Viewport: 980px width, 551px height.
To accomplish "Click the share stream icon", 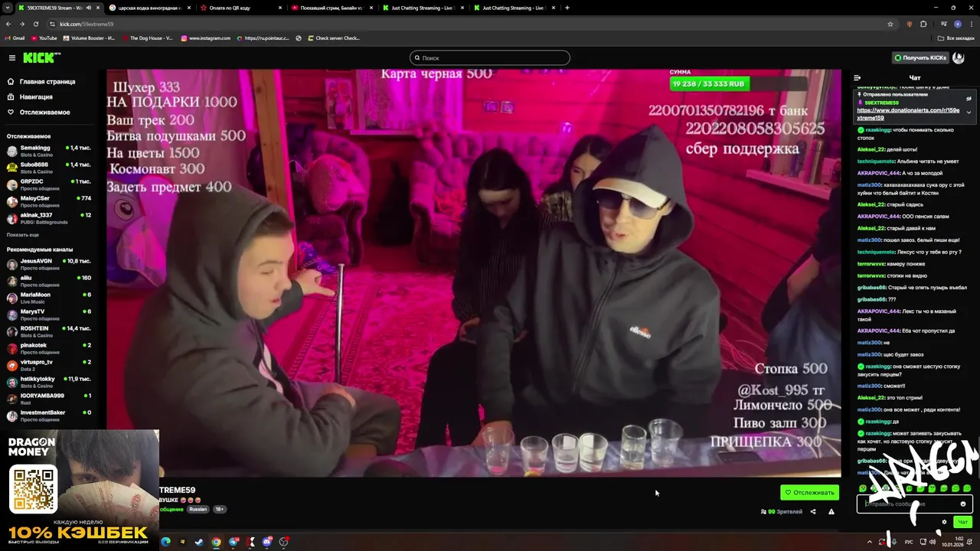I will click(813, 512).
